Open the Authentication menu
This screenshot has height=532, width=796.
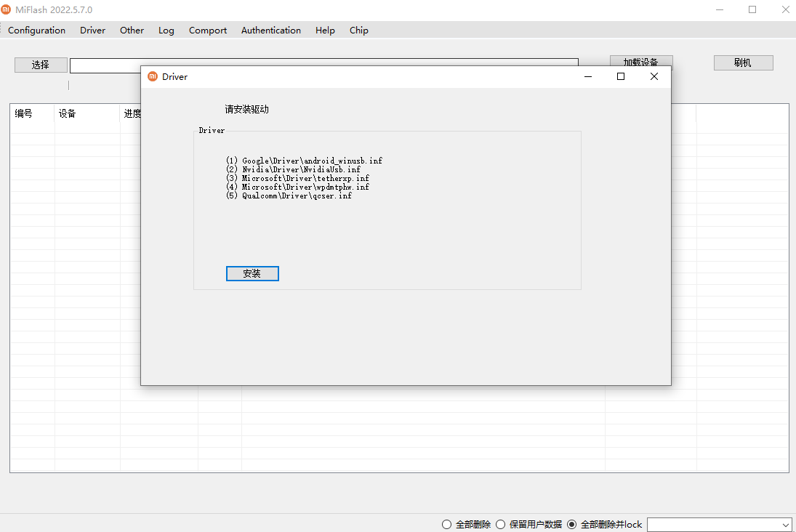click(x=270, y=31)
